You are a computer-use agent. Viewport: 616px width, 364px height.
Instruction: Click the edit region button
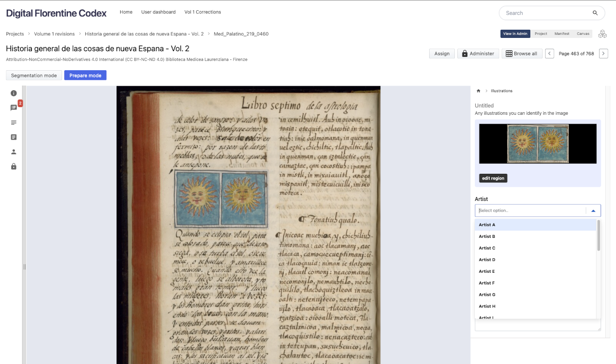(493, 178)
